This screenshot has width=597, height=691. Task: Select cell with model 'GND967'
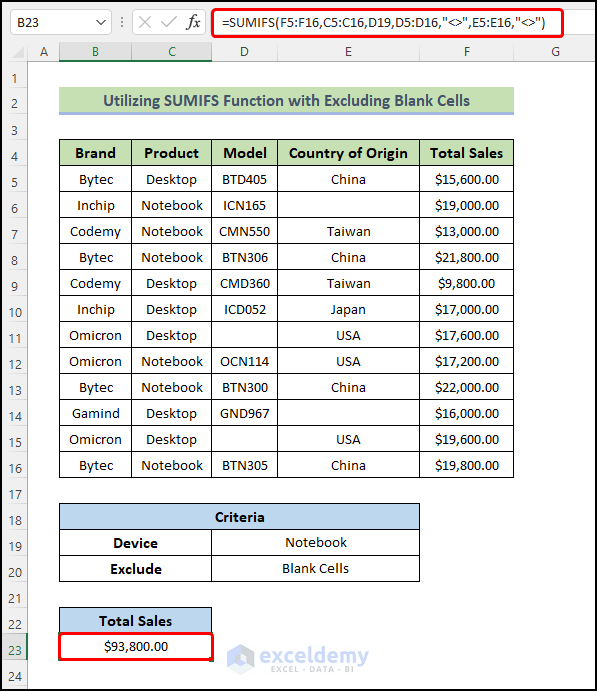(x=245, y=413)
